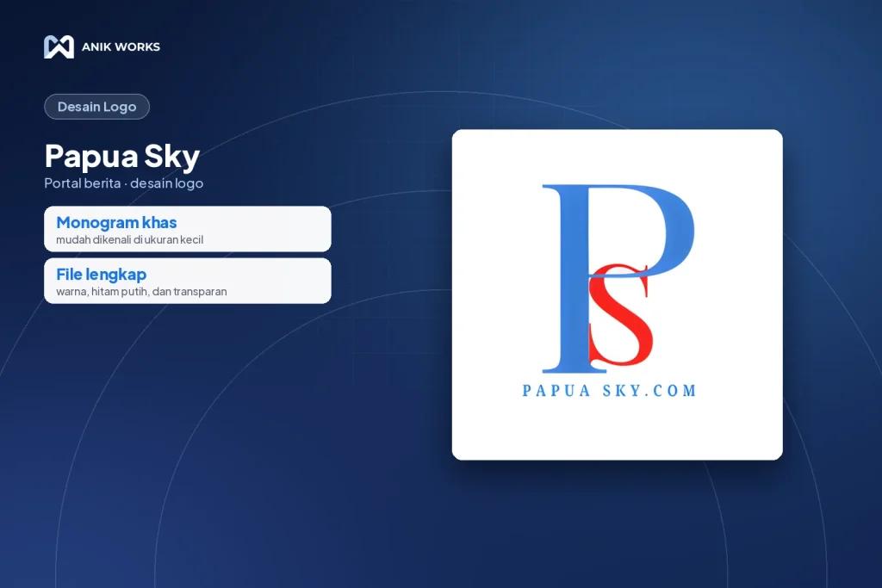Select the Desain Logo pill tag
The width and height of the screenshot is (882, 588).
(x=96, y=107)
